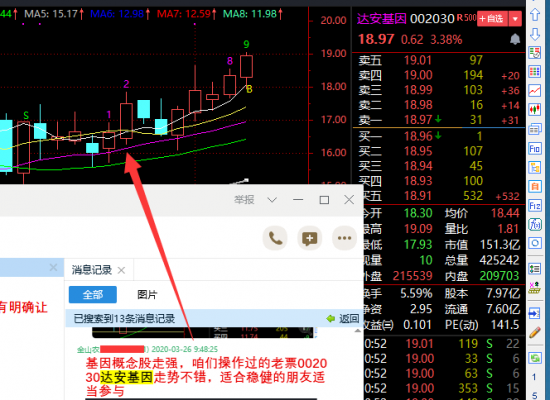This screenshot has height=400, width=550.
Task: Expand the dropdown arrow next to 自选 button
Action: (515, 19)
